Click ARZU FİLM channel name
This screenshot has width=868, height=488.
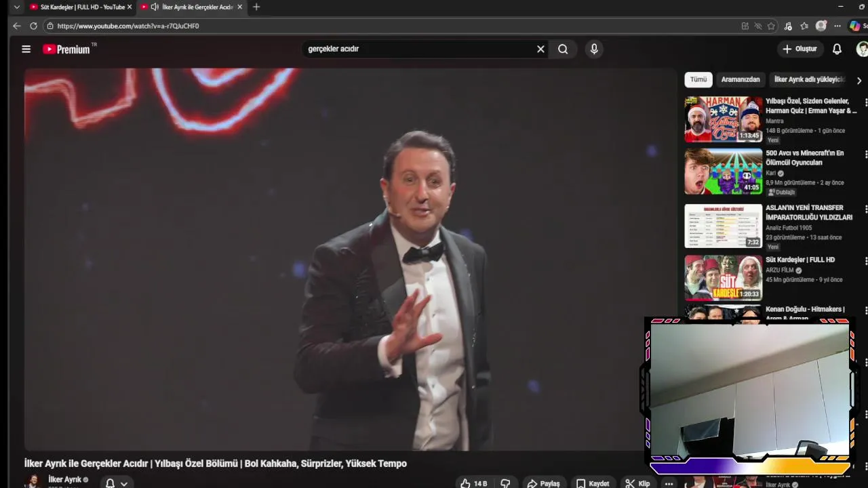(780, 270)
